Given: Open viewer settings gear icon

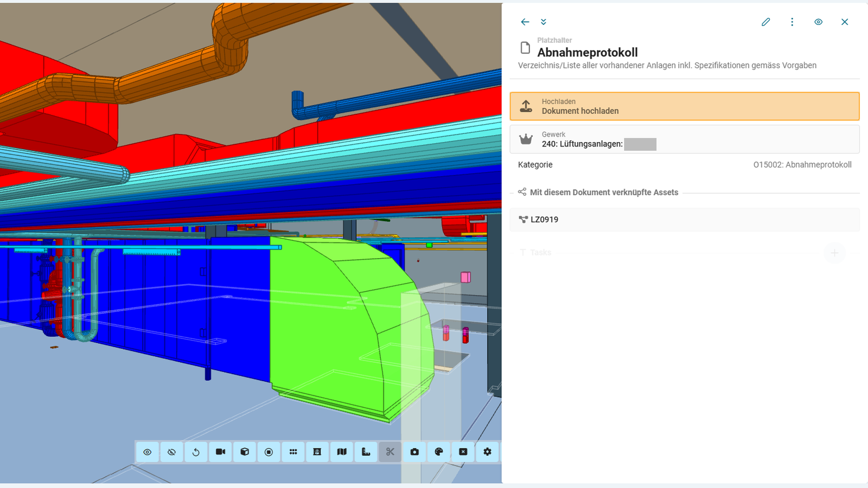Looking at the screenshot, I should click(487, 452).
